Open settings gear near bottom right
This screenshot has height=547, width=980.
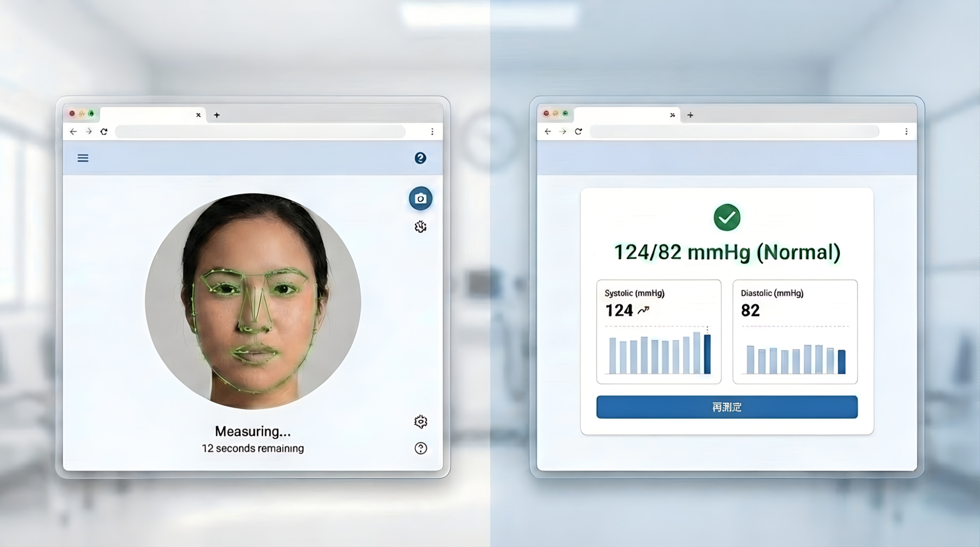(x=420, y=422)
